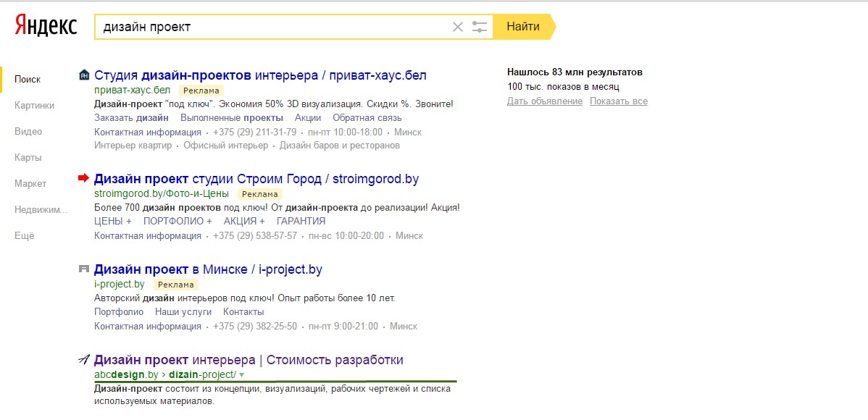Open the Маркет section
Viewport: 868px width, 420px height.
[30, 184]
